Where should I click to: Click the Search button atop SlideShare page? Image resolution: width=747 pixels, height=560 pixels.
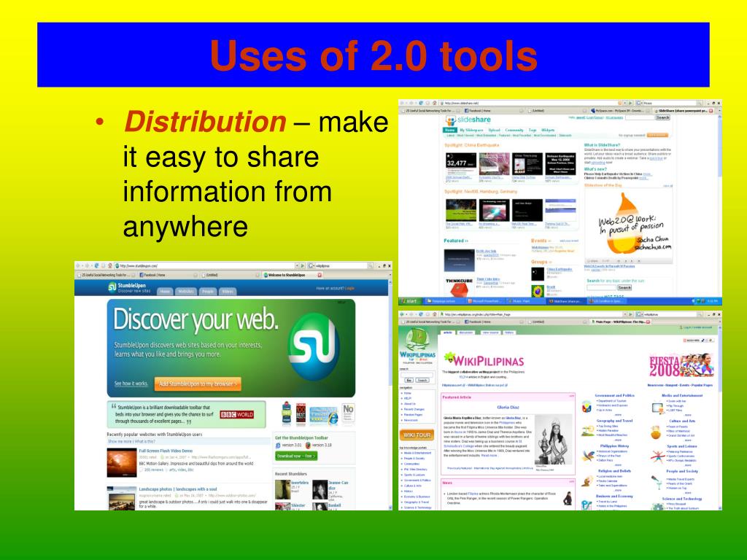point(663,117)
